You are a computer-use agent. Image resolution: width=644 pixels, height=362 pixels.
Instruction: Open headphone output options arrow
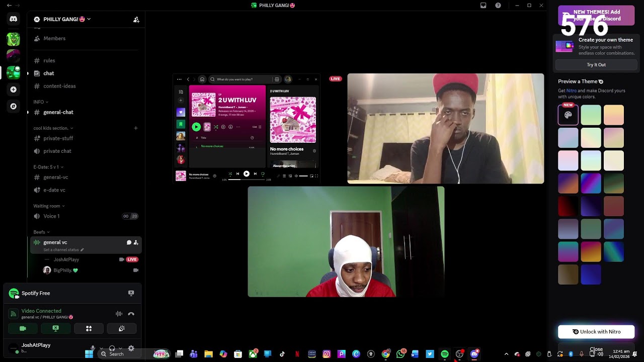point(120,348)
